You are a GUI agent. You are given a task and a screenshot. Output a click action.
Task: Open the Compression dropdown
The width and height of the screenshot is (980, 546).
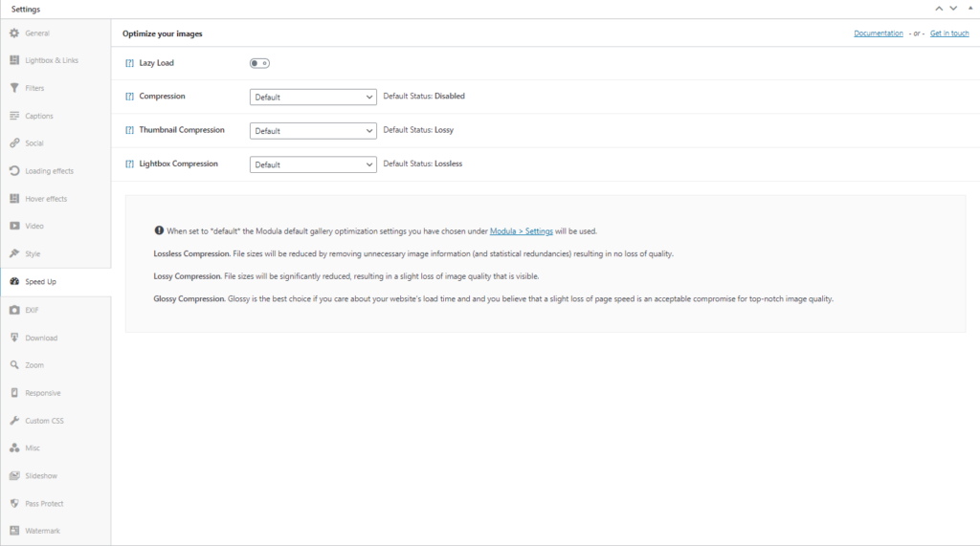point(313,97)
